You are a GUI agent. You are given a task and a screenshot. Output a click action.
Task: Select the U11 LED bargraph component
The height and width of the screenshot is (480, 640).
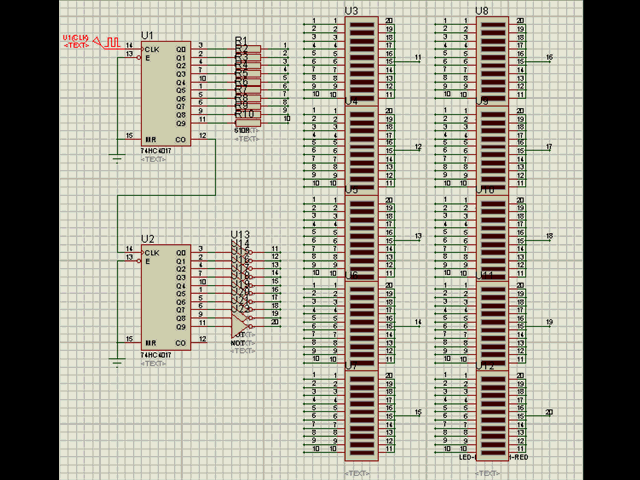point(493,324)
